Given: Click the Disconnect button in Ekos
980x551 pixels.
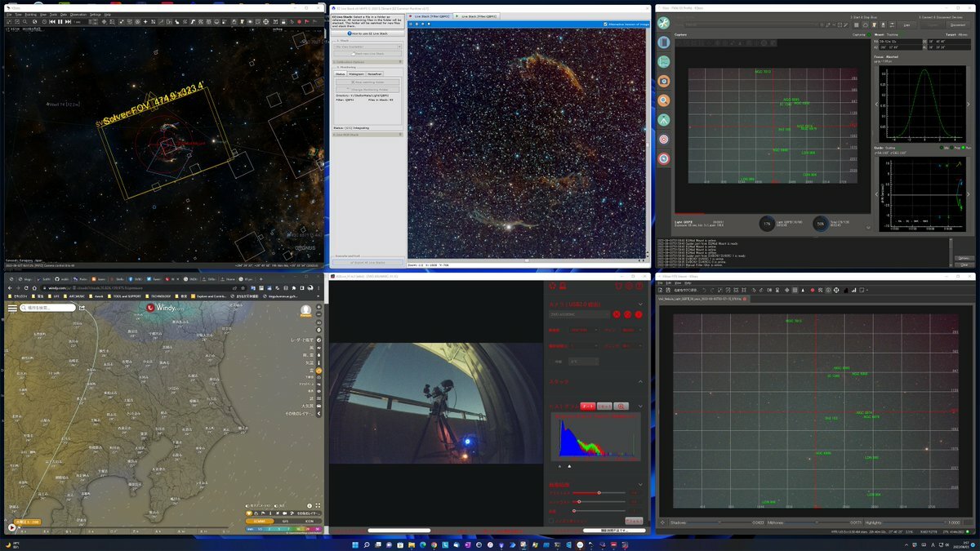Looking at the screenshot, I should point(957,24).
